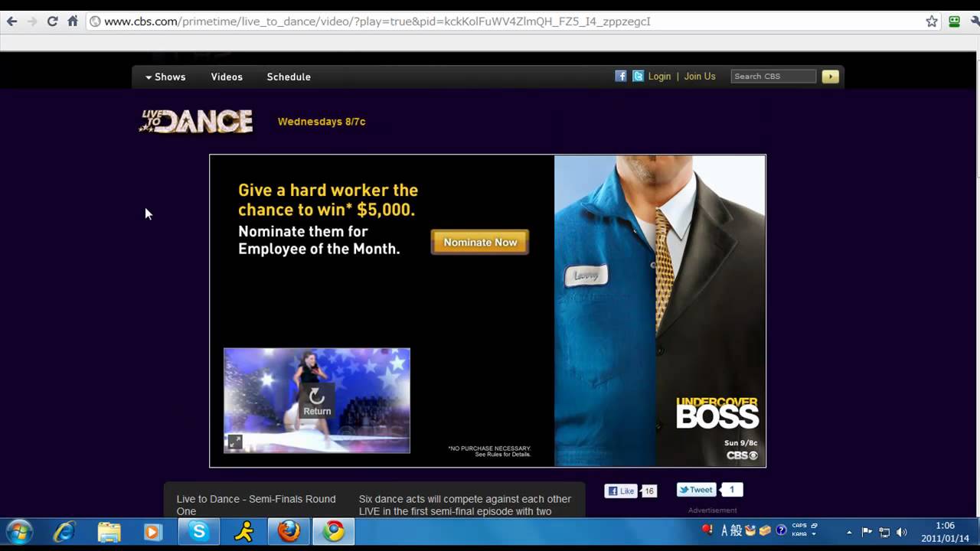The height and width of the screenshot is (551, 980).
Task: Toggle the CAPS lock indicator
Action: (x=799, y=527)
